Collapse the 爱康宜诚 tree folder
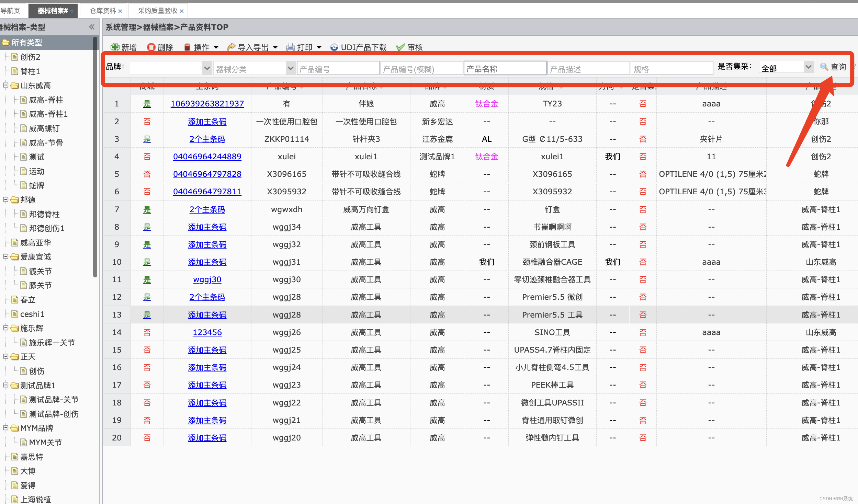Viewport: 858px width, 504px height. click(x=6, y=256)
